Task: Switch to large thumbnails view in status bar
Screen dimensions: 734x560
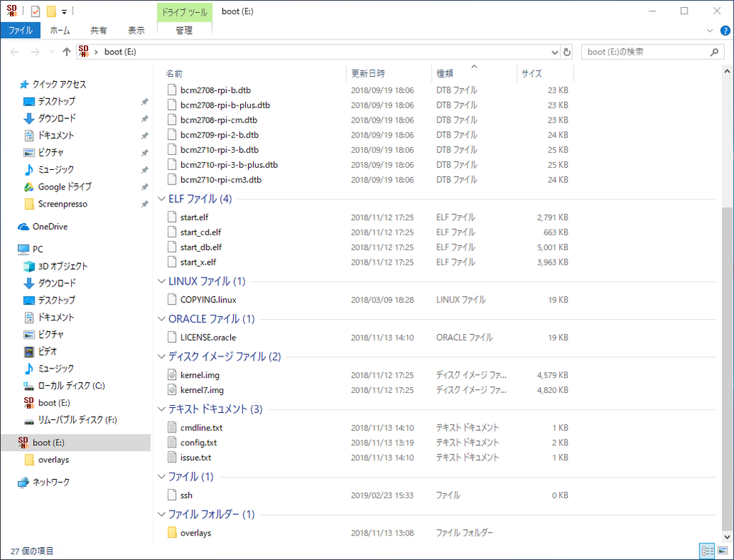Action: coord(722,549)
